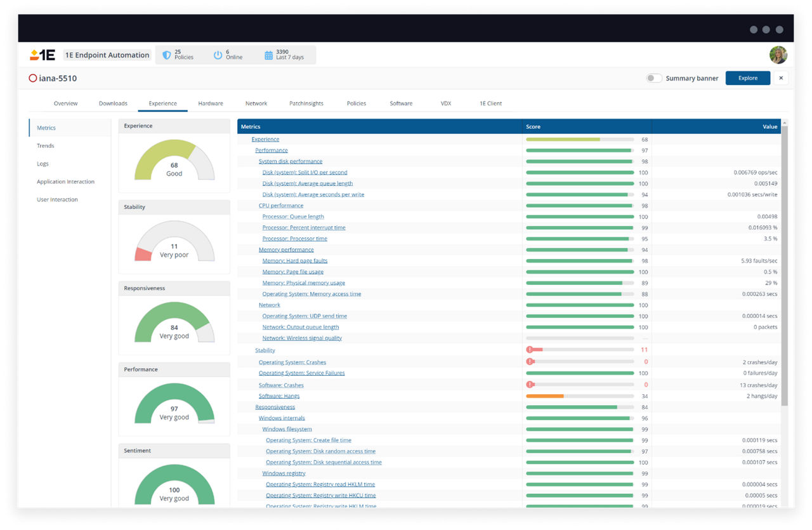
Task: Click Operating System: Service Failures link
Action: (x=302, y=373)
